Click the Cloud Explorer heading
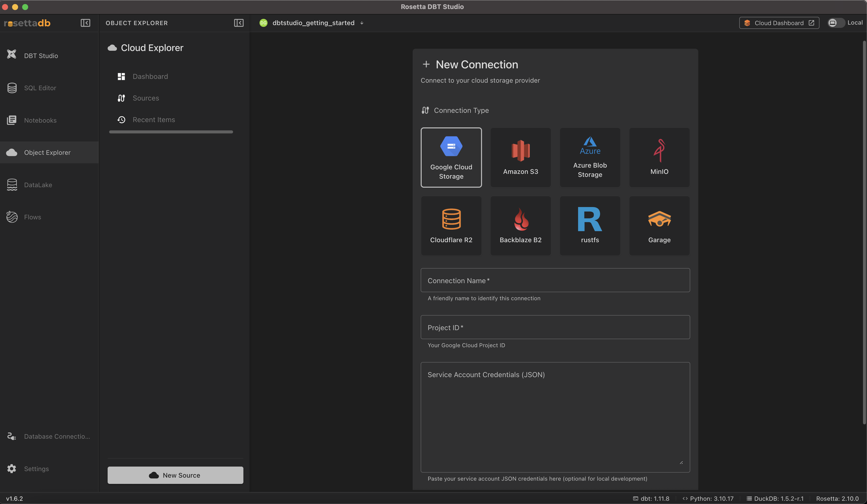This screenshot has height=504, width=867. (x=152, y=48)
